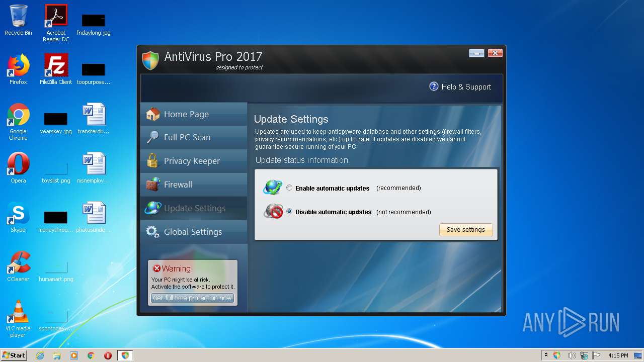
Task: Open Windows Explorer folder from taskbar
Action: click(57, 355)
